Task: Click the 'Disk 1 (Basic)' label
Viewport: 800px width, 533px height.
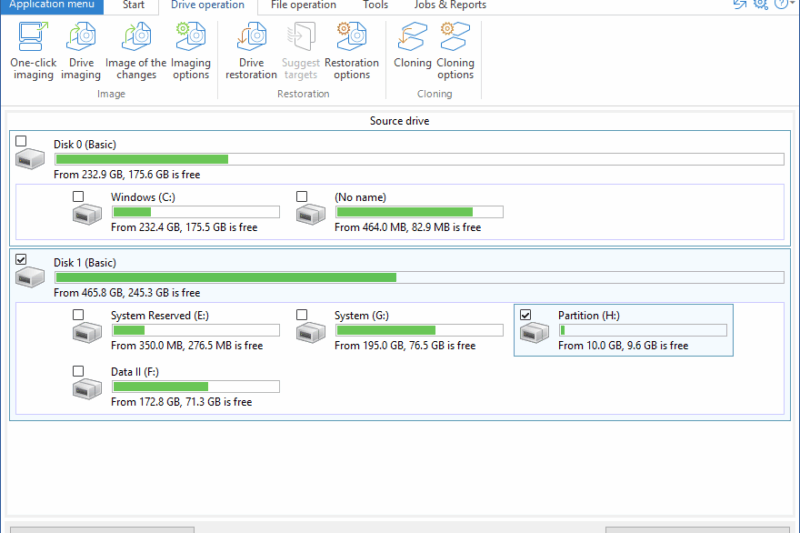Action: tap(85, 263)
